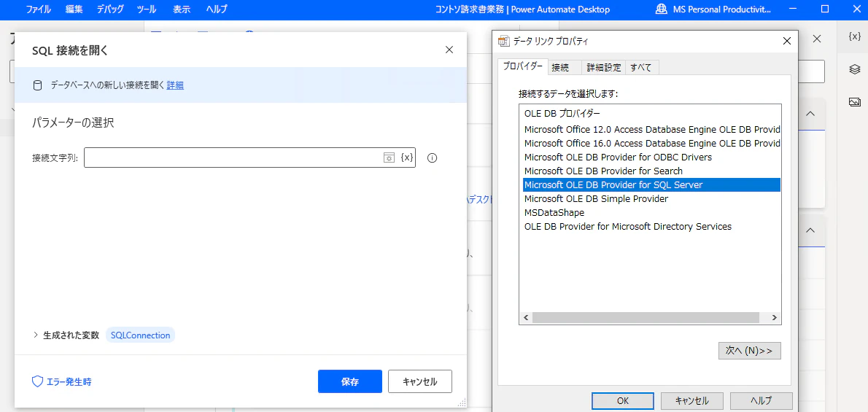Viewport: 868px width, 412px height.
Task: Click the ヘルプ button in data link dialog
Action: pyautogui.click(x=762, y=400)
